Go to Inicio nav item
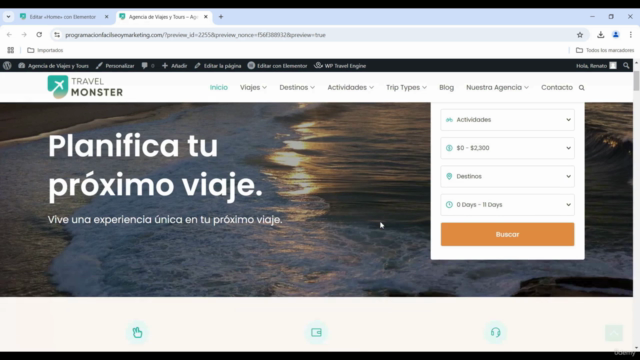The height and width of the screenshot is (360, 640). (x=219, y=87)
